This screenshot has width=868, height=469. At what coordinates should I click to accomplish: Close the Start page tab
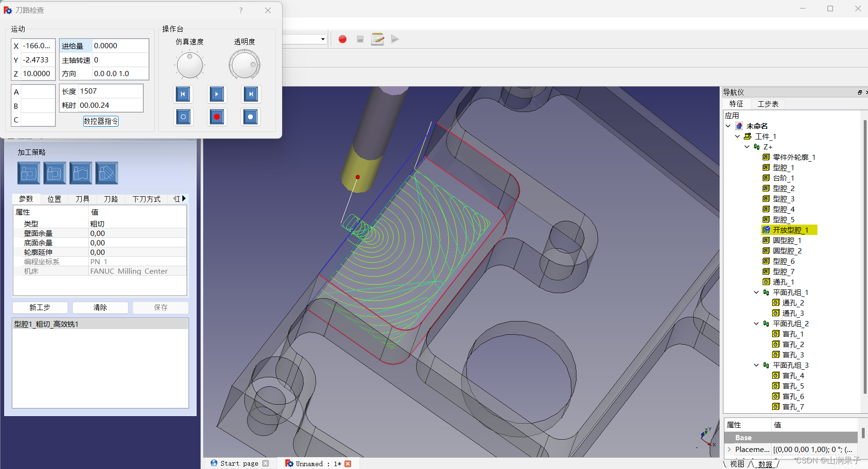[266, 463]
